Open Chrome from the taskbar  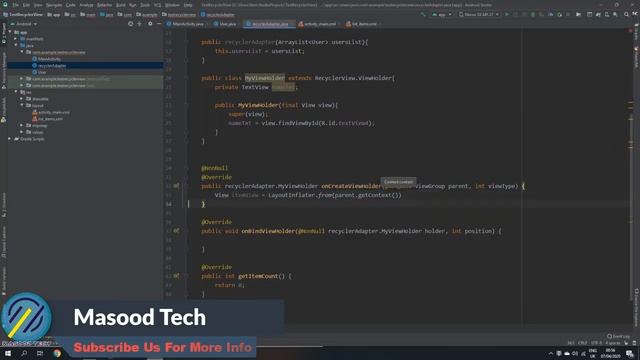click(57, 353)
